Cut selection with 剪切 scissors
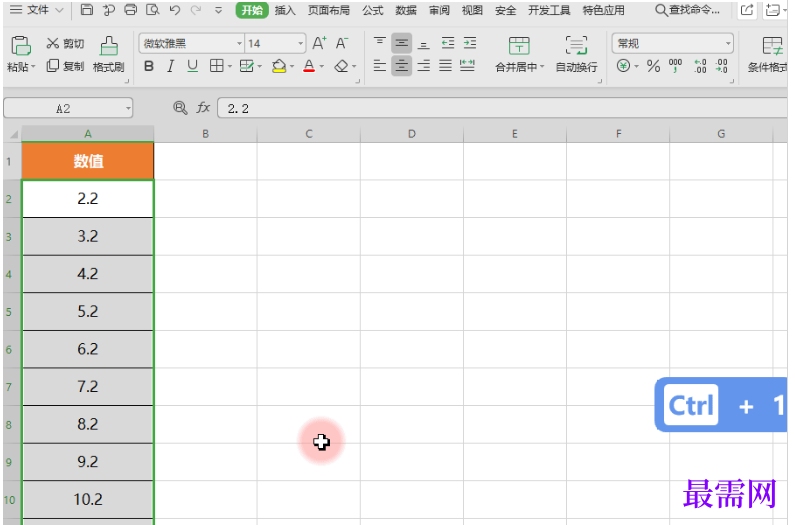 point(65,44)
